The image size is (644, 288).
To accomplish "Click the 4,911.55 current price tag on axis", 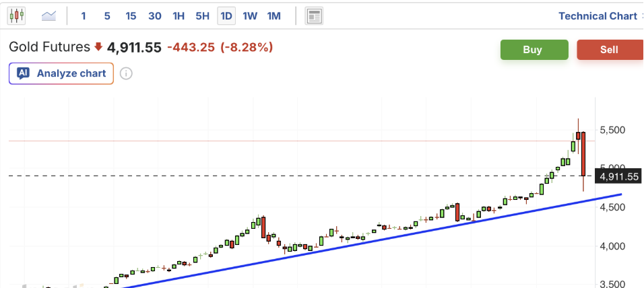I will (x=619, y=177).
